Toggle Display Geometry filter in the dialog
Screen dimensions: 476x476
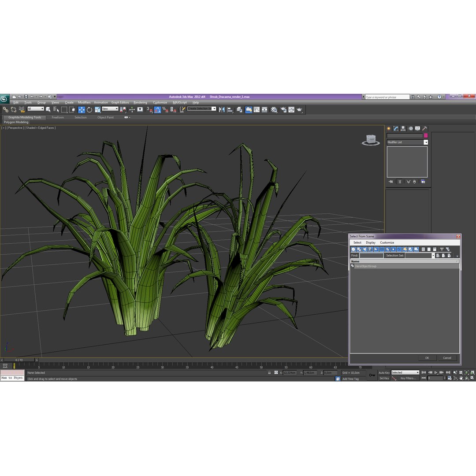coord(353,249)
